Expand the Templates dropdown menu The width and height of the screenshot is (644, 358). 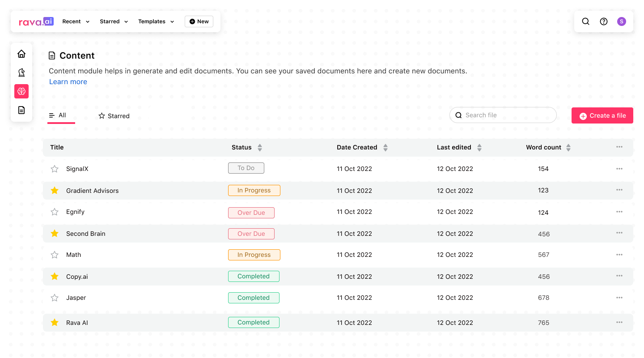156,21
